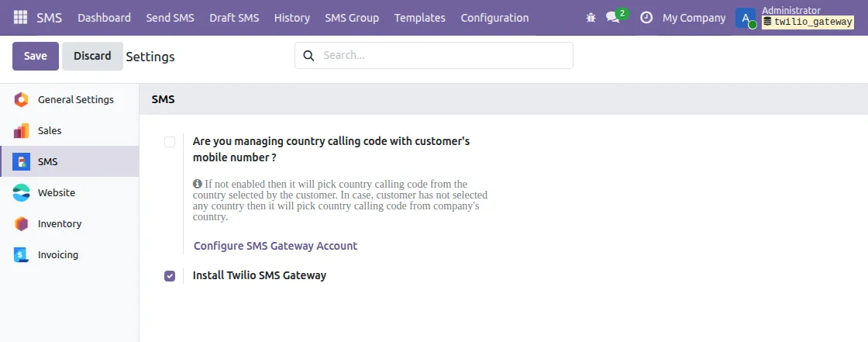868x342 pixels.
Task: Select Website in the settings sidebar
Action: click(57, 193)
